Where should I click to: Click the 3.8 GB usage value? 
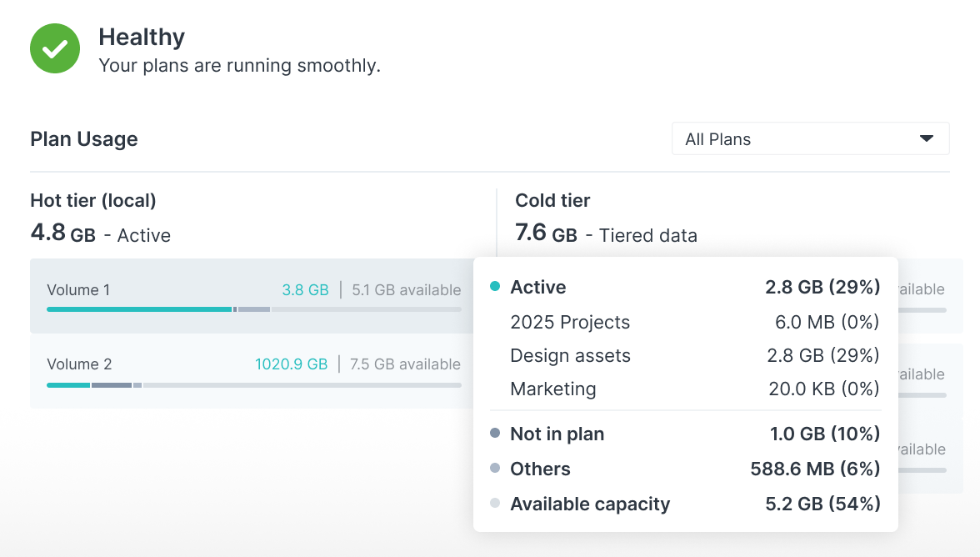(305, 290)
